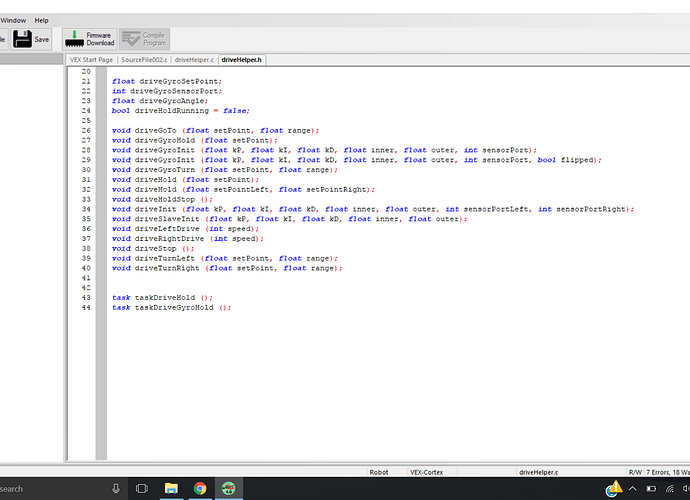The width and height of the screenshot is (690, 500).
Task: Switch to the SourceFile002.c tab
Action: click(144, 60)
